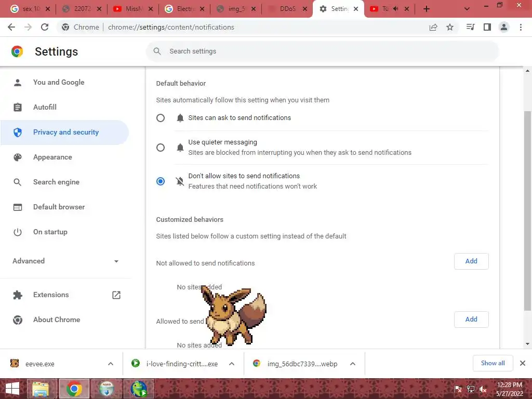The image size is (532, 399).
Task: Open File Explorer from taskbar
Action: (x=41, y=389)
